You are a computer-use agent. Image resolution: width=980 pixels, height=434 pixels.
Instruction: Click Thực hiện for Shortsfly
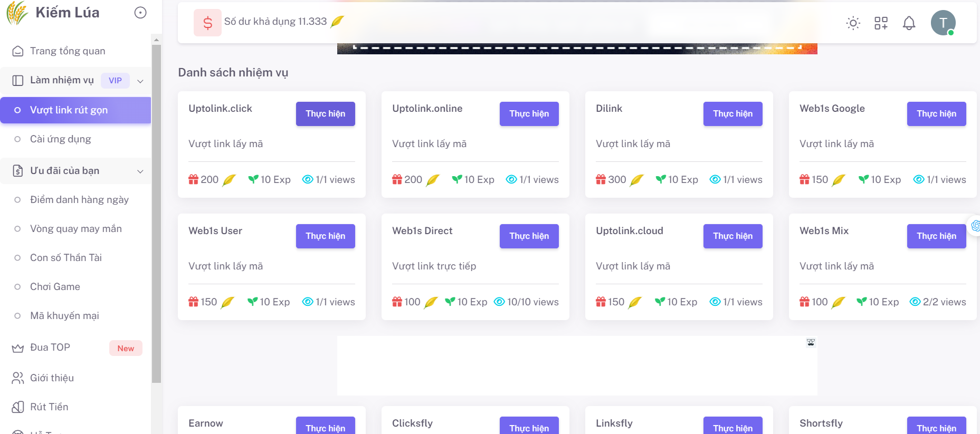point(936,426)
